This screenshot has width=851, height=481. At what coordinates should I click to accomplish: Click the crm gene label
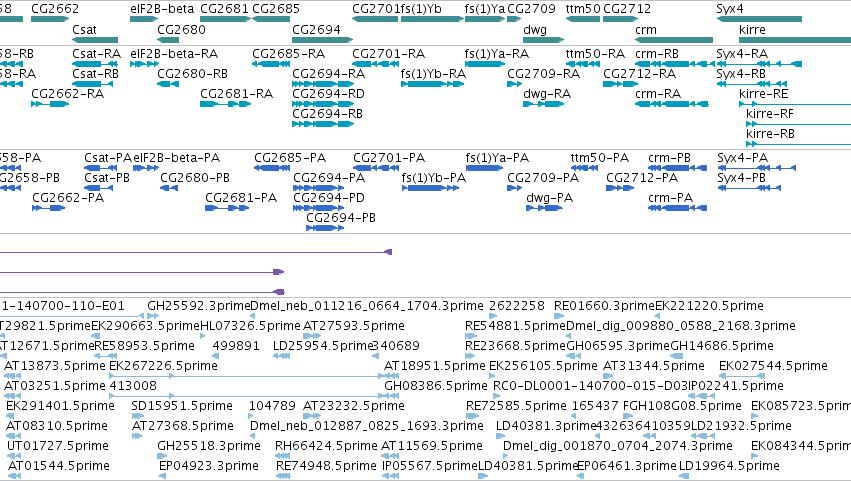[x=646, y=29]
